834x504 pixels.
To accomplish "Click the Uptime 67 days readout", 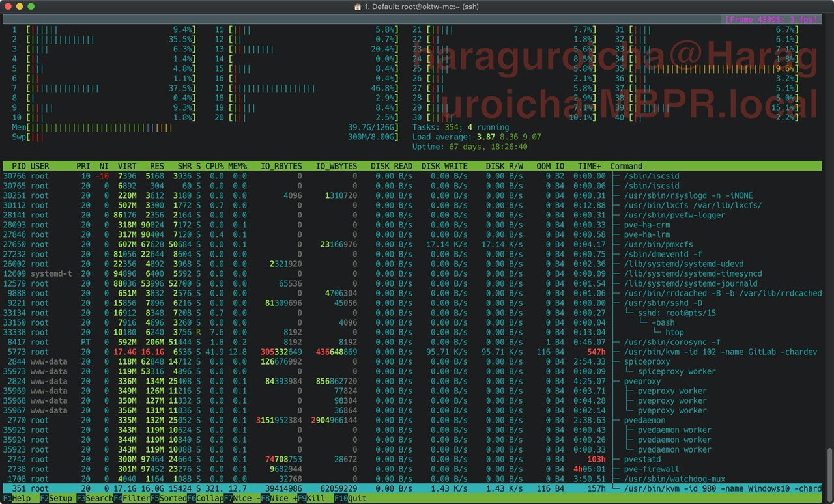I will (470, 147).
